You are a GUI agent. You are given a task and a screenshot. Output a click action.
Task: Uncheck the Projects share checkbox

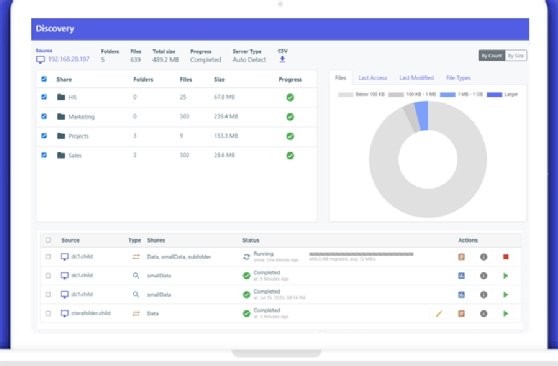click(44, 136)
